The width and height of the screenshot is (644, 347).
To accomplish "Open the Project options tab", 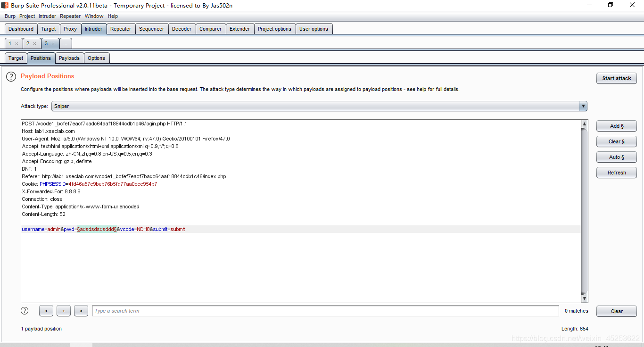I will [x=275, y=29].
